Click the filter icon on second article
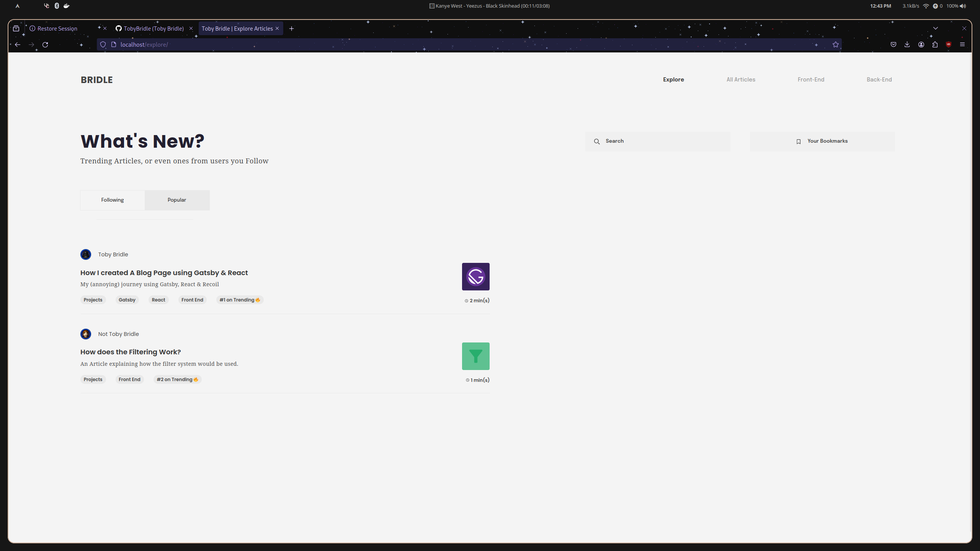Viewport: 980px width, 551px height. click(x=475, y=357)
